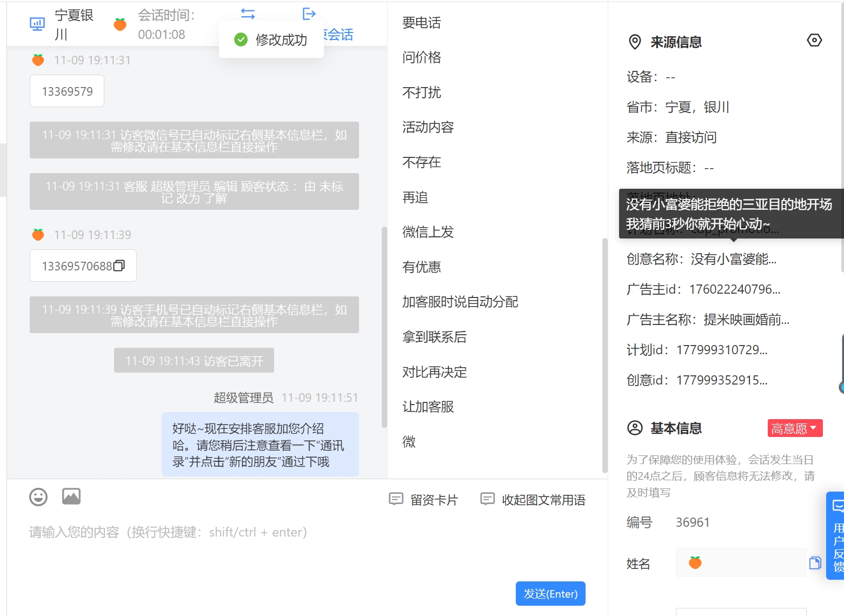Screen dimensions: 844x616
Task: Click the system notice 访客已离开
Action: point(194,361)
